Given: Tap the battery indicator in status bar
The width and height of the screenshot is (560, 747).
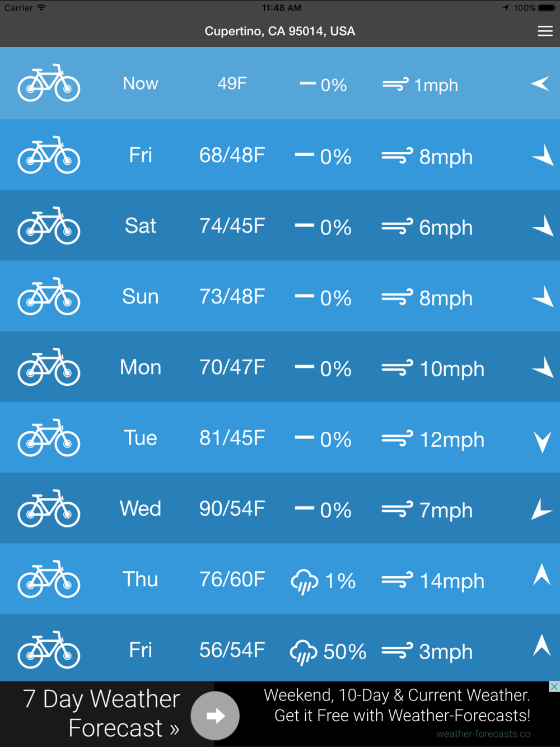Looking at the screenshot, I should coord(547,8).
